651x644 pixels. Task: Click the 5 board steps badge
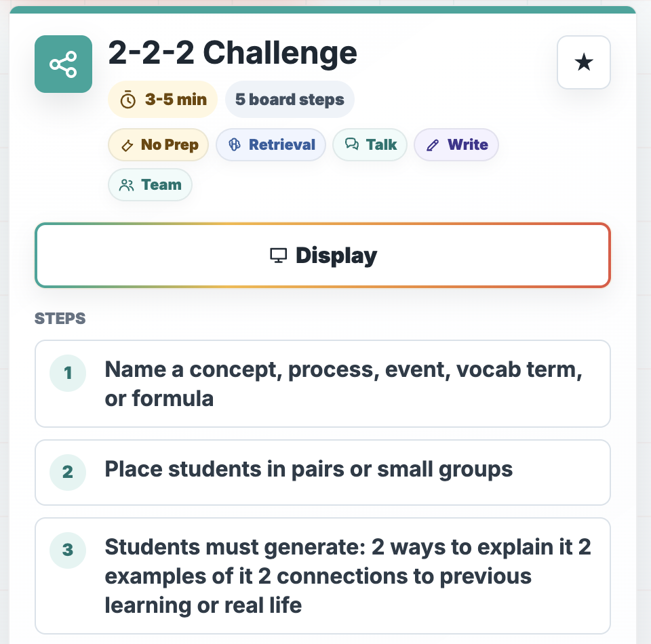pos(290,100)
